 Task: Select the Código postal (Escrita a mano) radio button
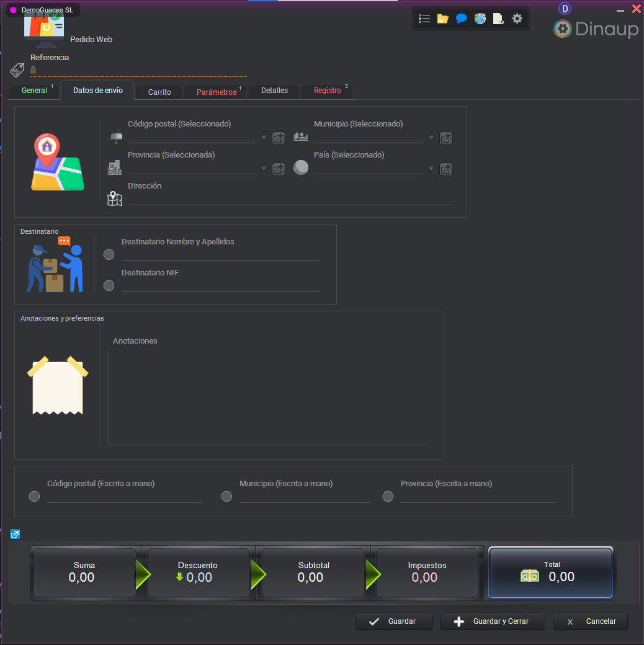click(x=34, y=496)
